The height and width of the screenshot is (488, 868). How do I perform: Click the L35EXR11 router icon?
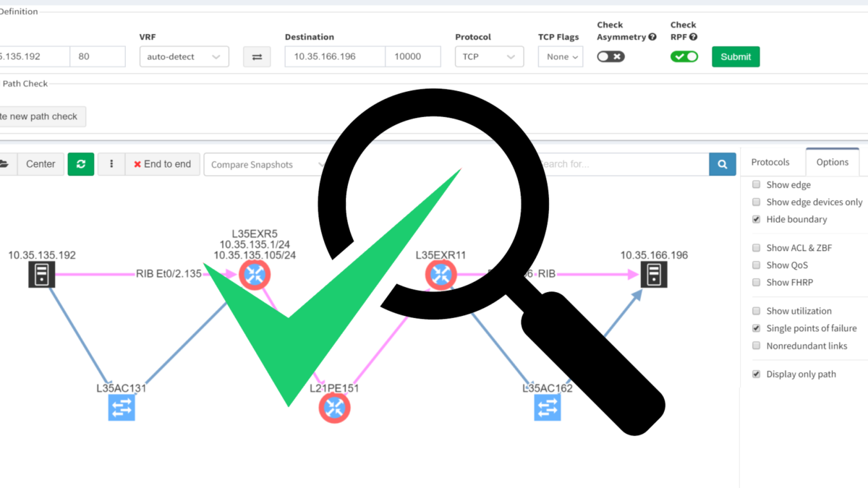(x=441, y=274)
